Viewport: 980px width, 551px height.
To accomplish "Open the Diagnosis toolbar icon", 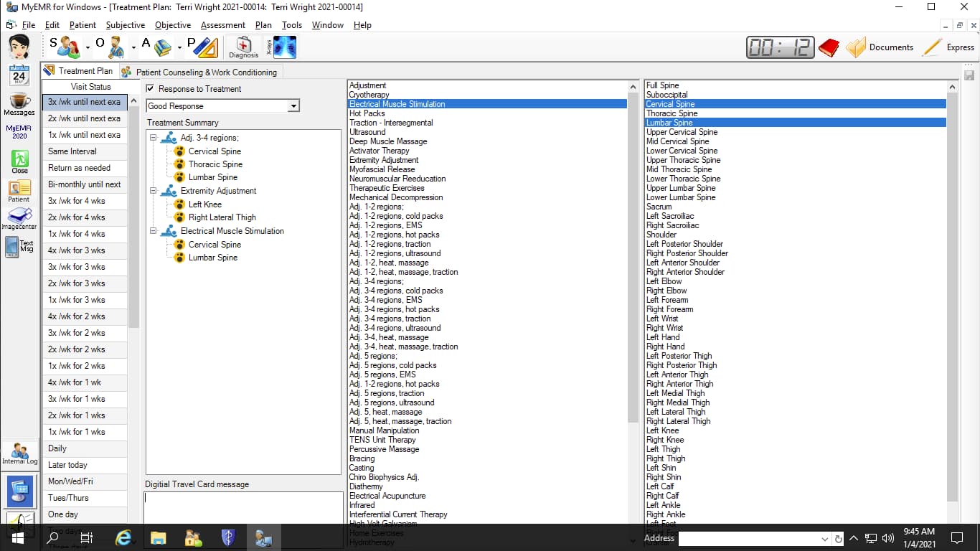I will point(243,45).
